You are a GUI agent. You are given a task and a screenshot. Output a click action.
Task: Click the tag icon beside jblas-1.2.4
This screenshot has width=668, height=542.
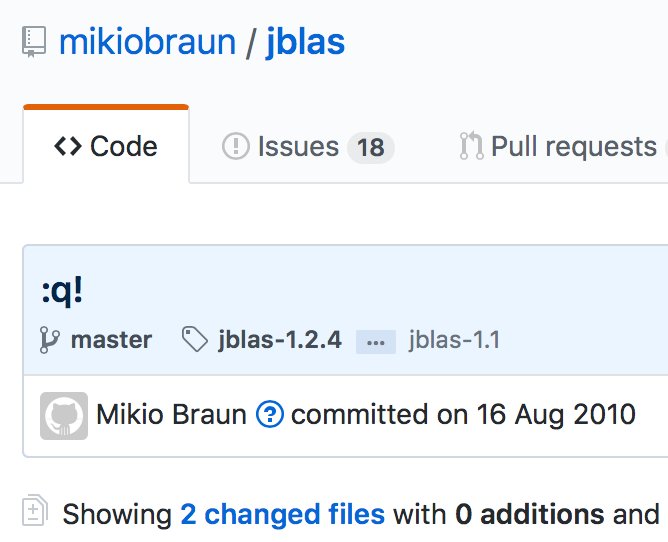(195, 340)
